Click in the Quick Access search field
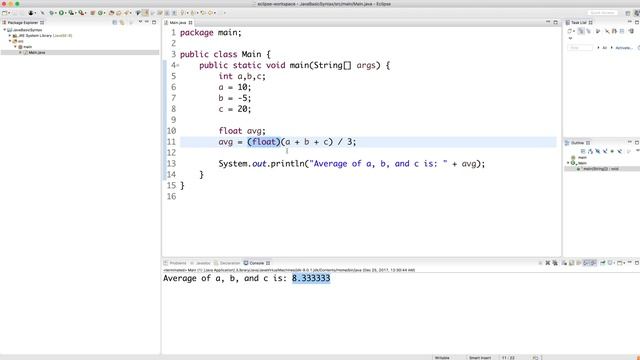Image resolution: width=640 pixels, height=360 pixels. pyautogui.click(x=603, y=13)
